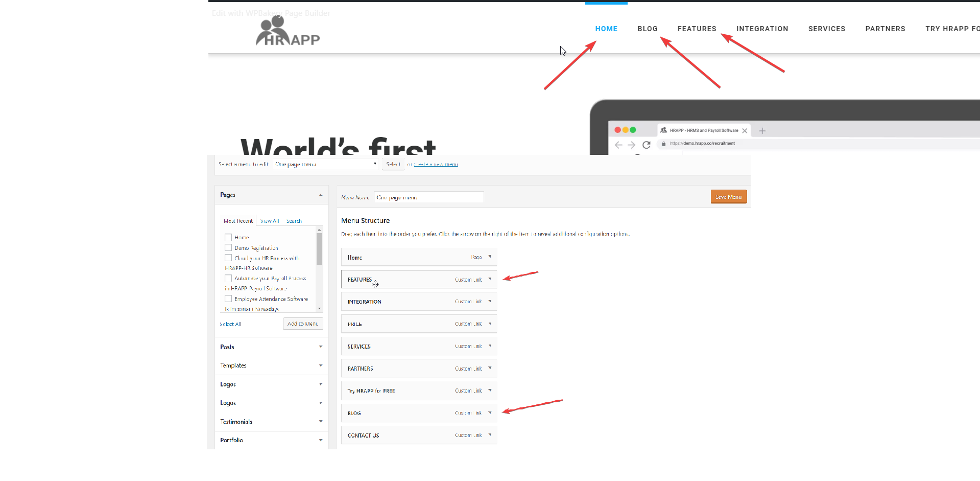Click the Save Menu button
This screenshot has width=980, height=481.
click(728, 197)
